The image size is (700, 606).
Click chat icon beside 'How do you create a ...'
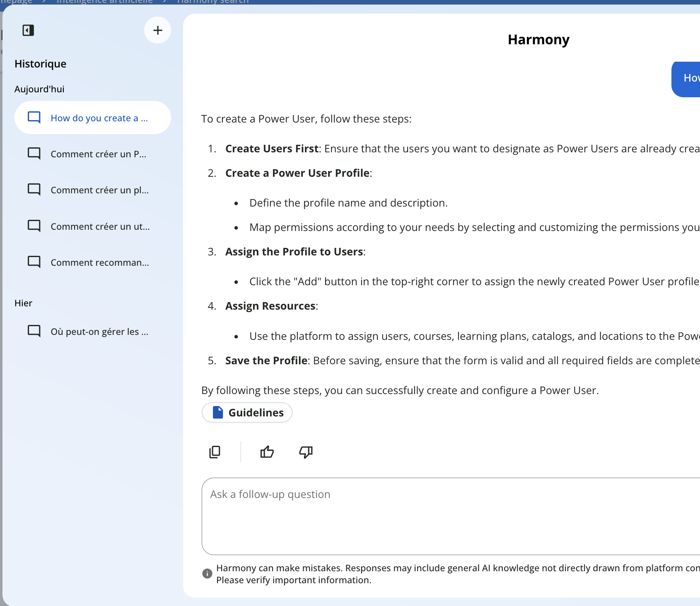click(x=34, y=118)
